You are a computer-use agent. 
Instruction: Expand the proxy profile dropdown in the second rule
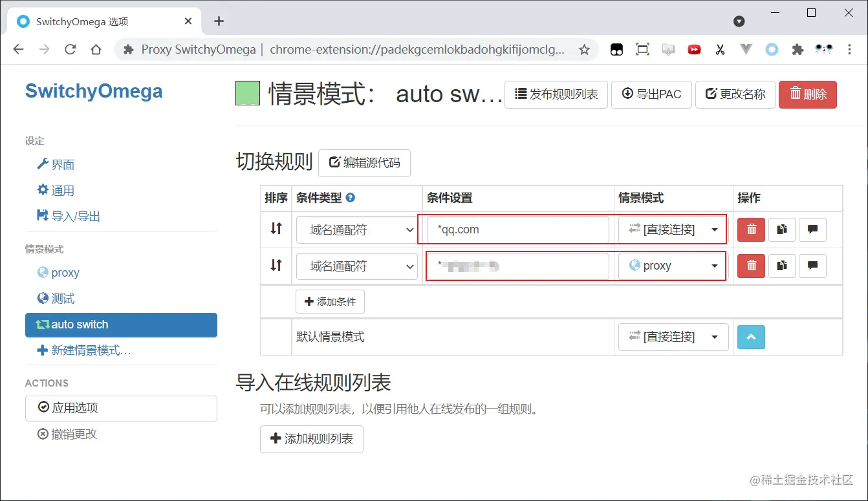pos(673,266)
